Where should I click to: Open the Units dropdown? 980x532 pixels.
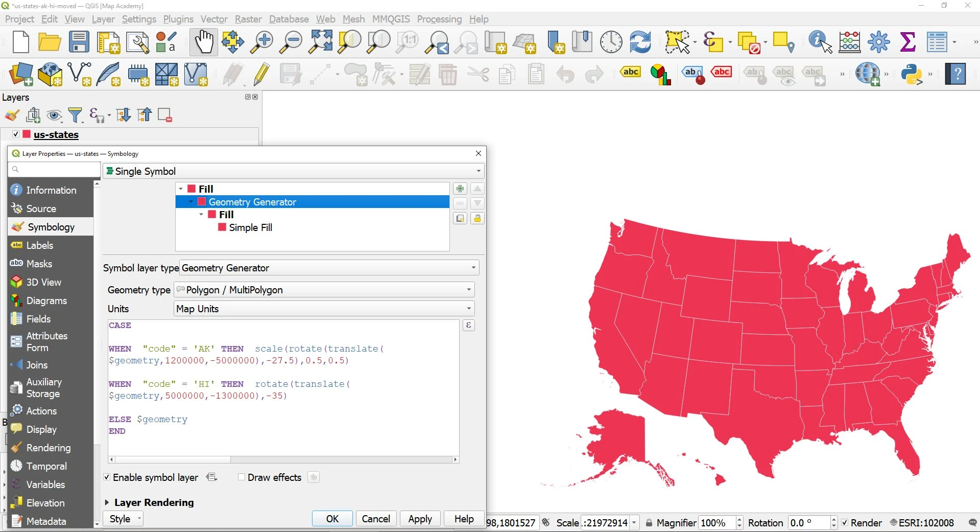click(324, 309)
